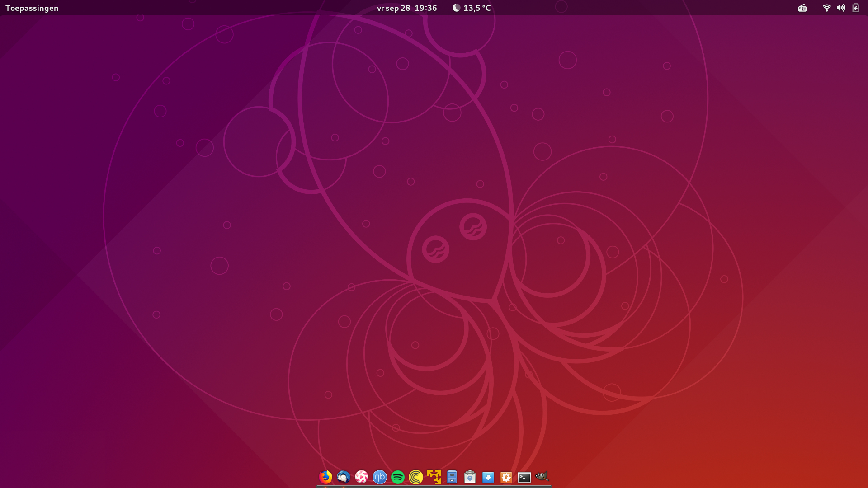Launch Spotify from the dock

click(x=398, y=477)
